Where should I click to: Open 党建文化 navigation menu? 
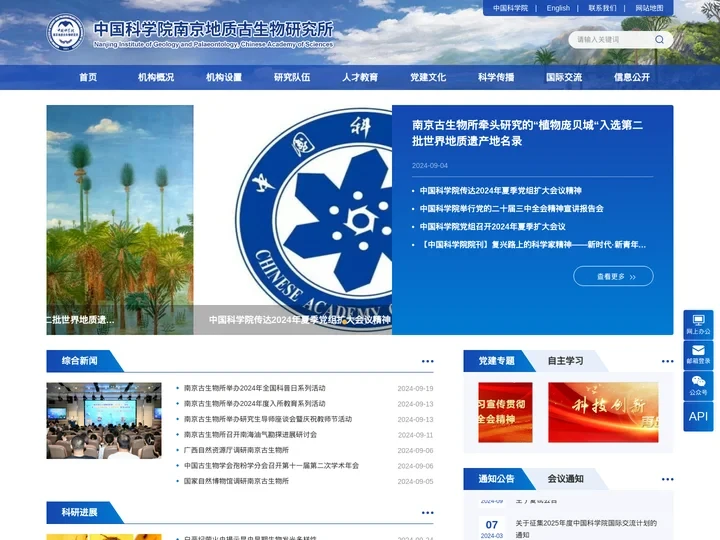[x=428, y=77]
